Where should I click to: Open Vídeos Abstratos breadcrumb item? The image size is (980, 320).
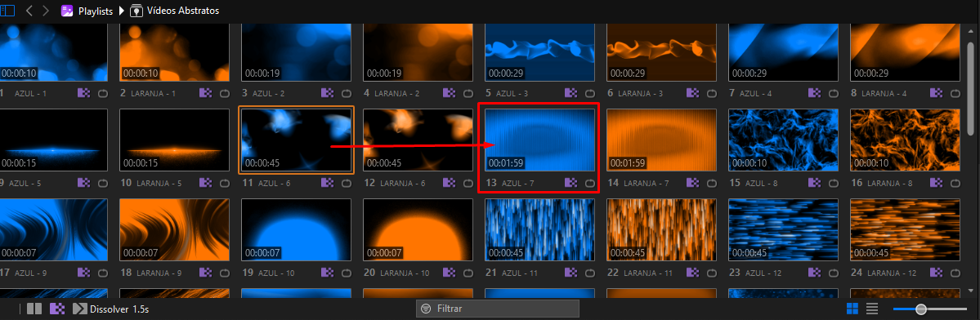click(183, 11)
